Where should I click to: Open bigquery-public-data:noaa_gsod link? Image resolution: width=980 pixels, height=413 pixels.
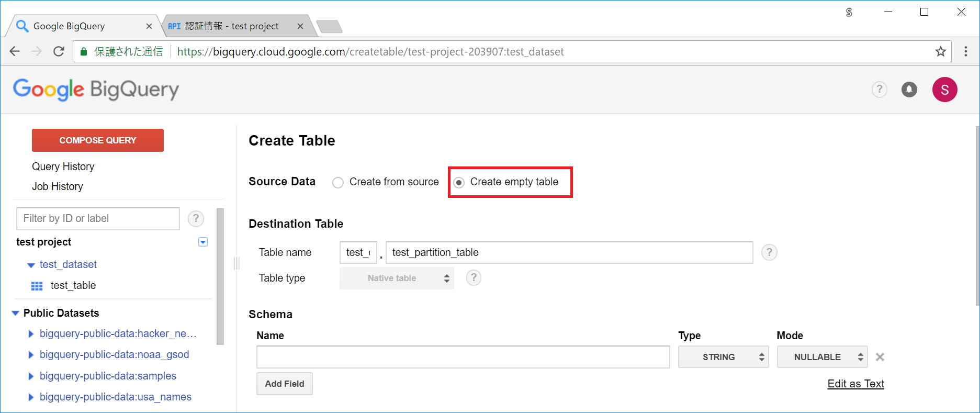(114, 354)
